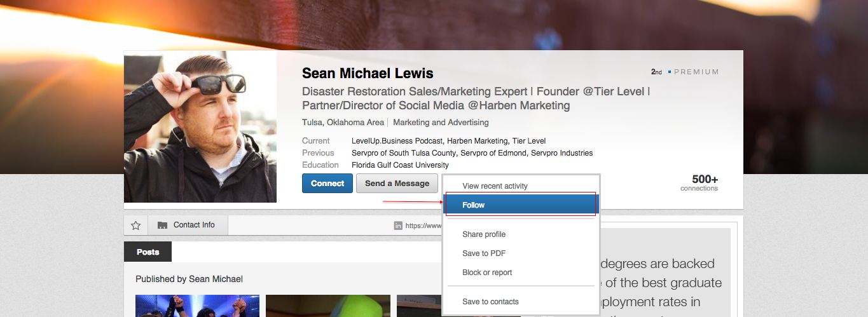Click the 500+ connections count
Viewport: 868px width, 317px height.
tap(699, 183)
